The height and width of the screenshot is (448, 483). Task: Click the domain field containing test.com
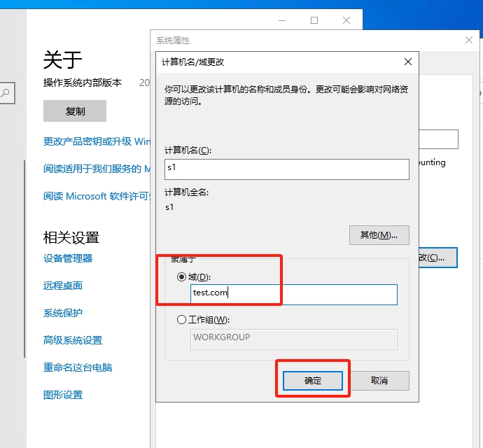[x=294, y=294]
